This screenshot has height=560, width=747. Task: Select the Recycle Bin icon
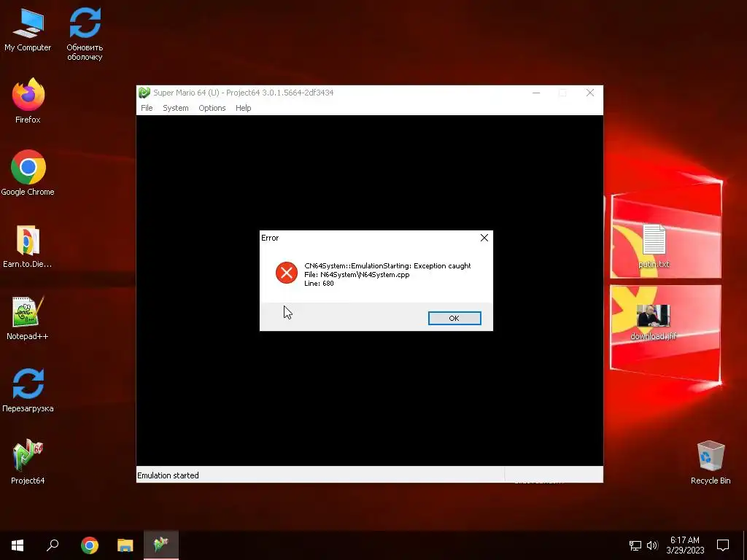[x=711, y=462]
